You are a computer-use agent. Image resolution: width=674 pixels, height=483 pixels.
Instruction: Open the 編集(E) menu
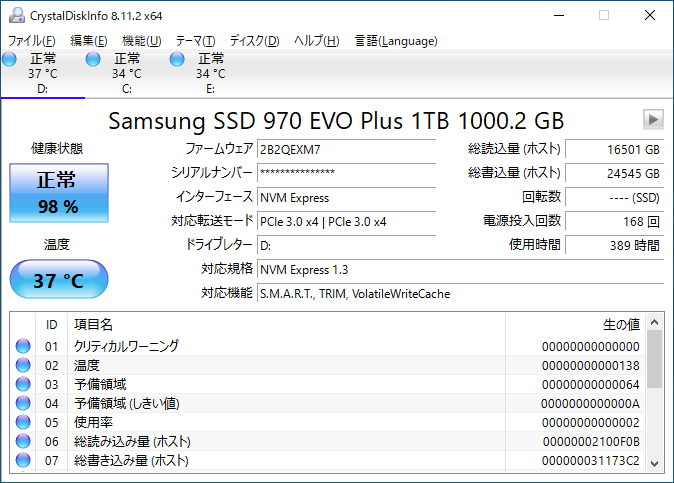[x=89, y=41]
